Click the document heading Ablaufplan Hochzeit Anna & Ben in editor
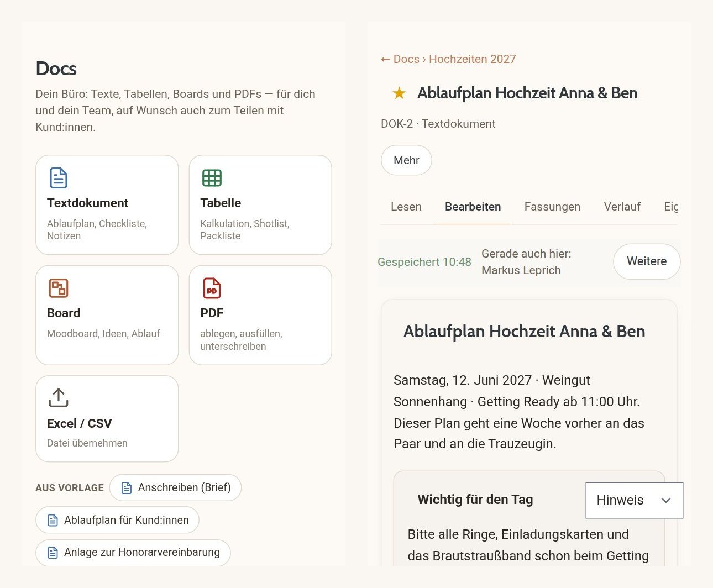This screenshot has height=588, width=713. pos(524,332)
